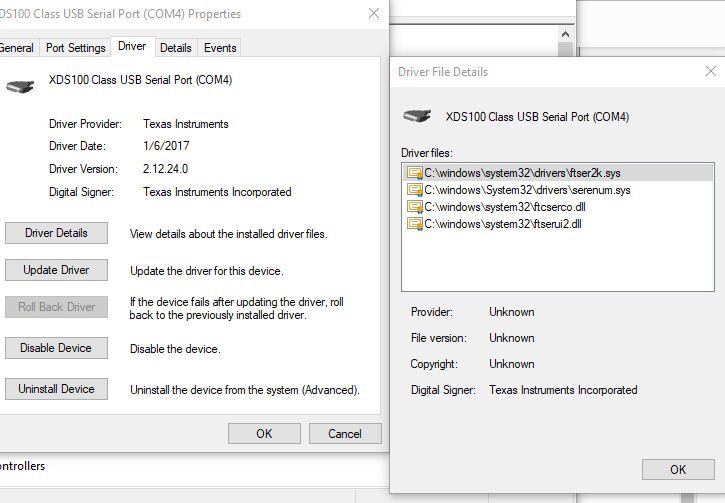Click the scroll up arrow in background window
Viewport: 725px width, 503px height.
pyautogui.click(x=565, y=34)
